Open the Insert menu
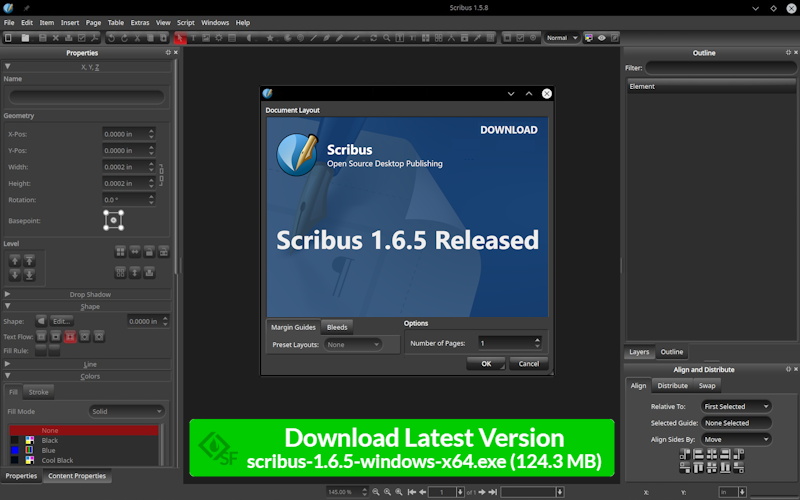Image resolution: width=800 pixels, height=500 pixels. tap(70, 22)
